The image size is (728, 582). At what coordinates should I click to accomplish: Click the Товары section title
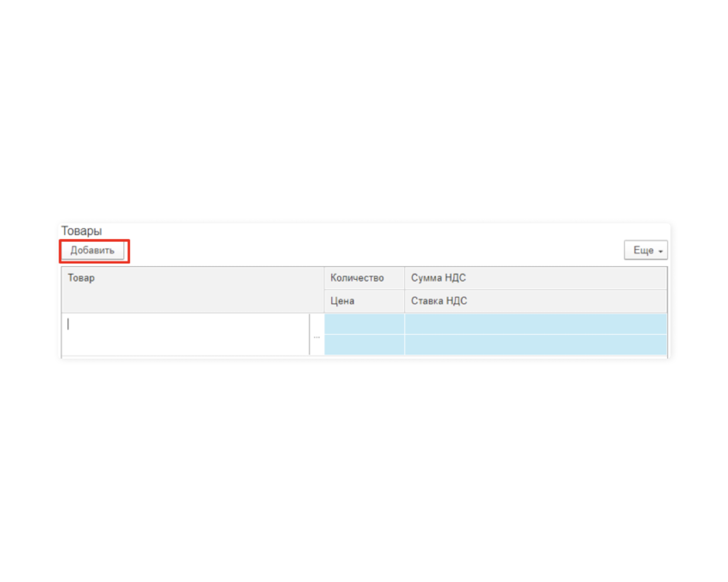81,231
